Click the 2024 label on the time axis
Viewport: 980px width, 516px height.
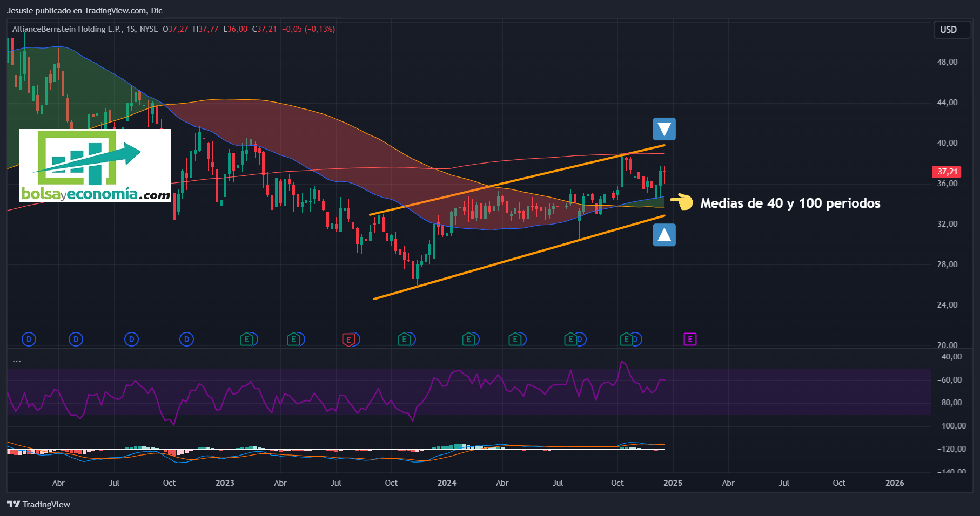click(447, 483)
